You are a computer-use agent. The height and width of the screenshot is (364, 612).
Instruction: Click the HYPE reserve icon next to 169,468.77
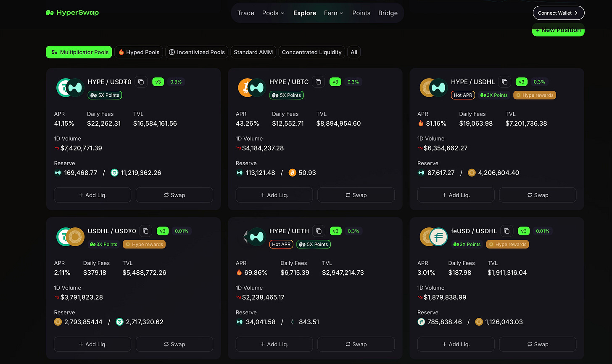pyautogui.click(x=58, y=173)
